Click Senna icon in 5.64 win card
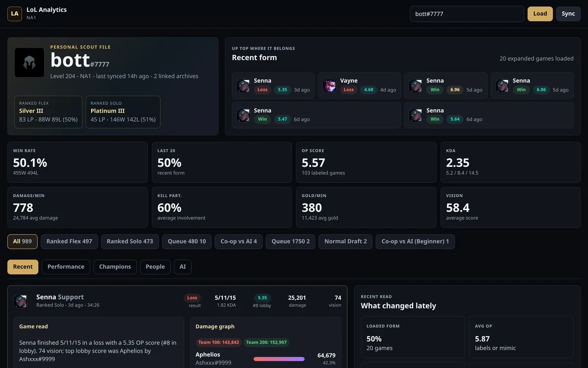The image size is (588, 368). [416, 116]
